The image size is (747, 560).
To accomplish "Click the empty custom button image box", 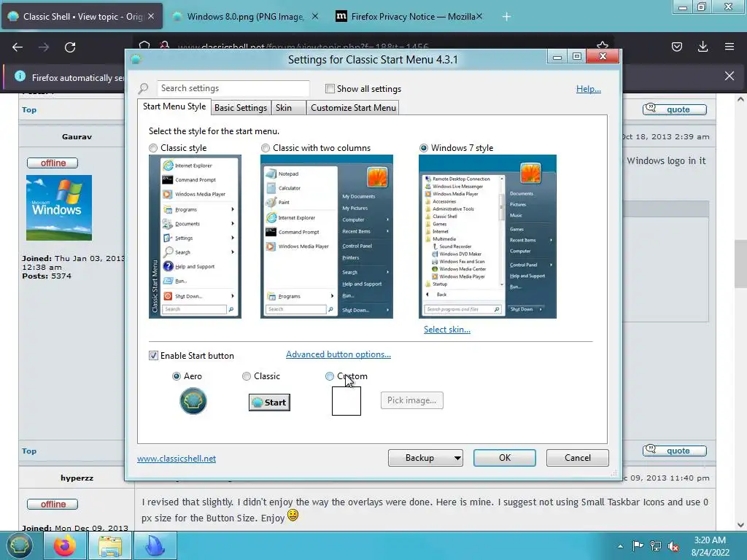I will [x=347, y=401].
